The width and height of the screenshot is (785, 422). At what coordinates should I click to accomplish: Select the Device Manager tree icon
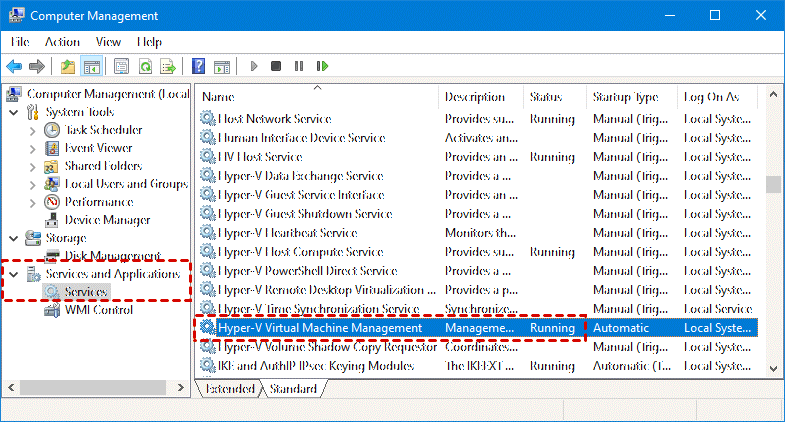click(x=52, y=220)
